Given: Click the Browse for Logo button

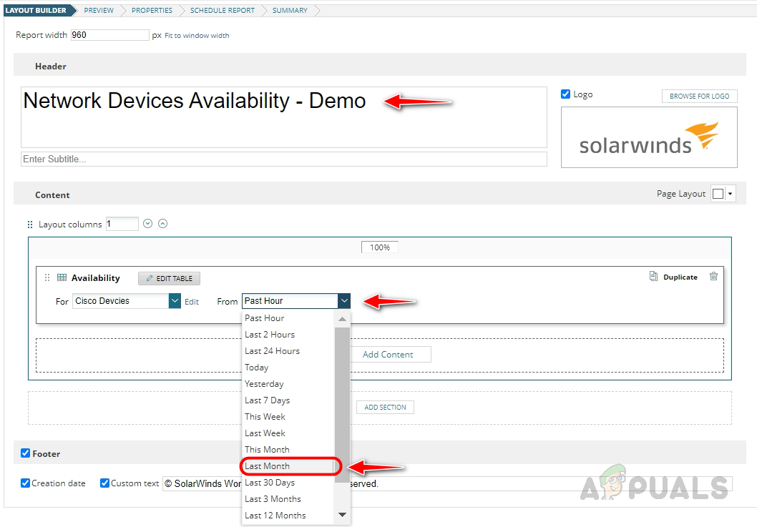Looking at the screenshot, I should [699, 96].
